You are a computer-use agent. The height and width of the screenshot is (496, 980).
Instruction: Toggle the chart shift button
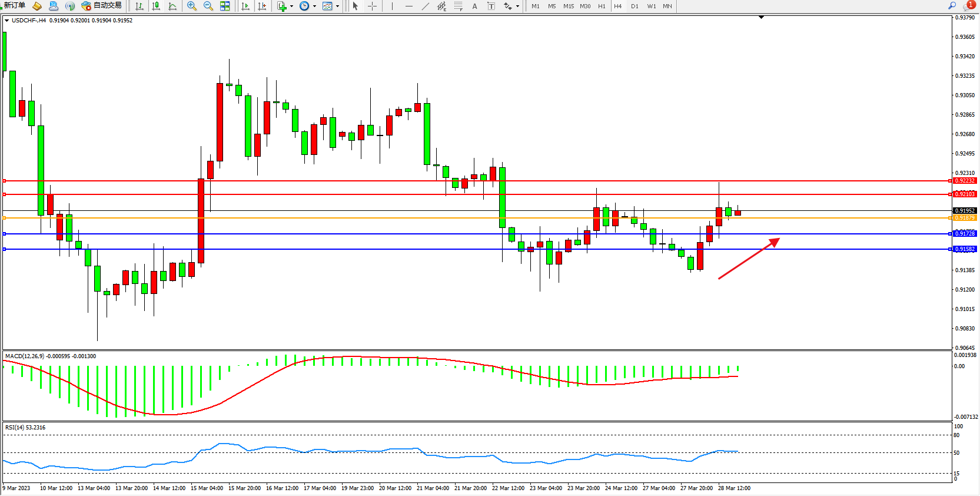262,6
